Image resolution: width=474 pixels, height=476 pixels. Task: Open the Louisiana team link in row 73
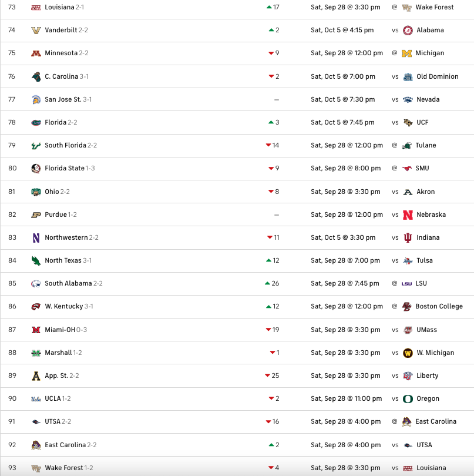(x=59, y=8)
